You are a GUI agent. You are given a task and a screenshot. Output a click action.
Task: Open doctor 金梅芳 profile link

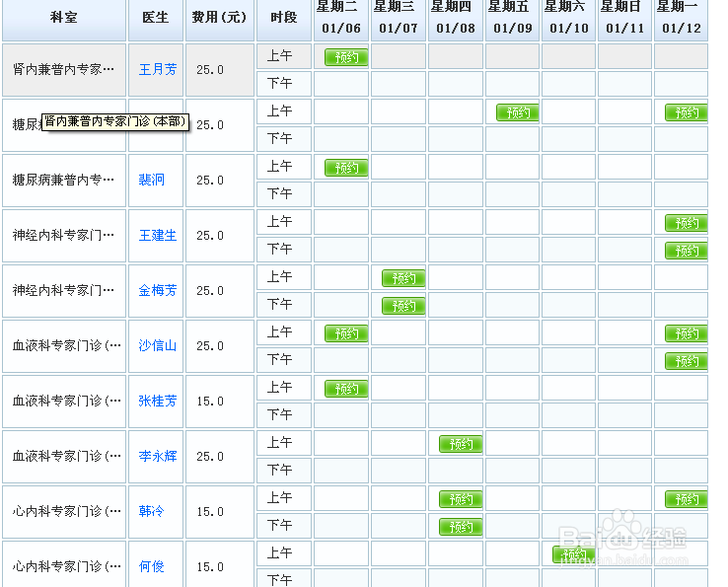tap(158, 290)
